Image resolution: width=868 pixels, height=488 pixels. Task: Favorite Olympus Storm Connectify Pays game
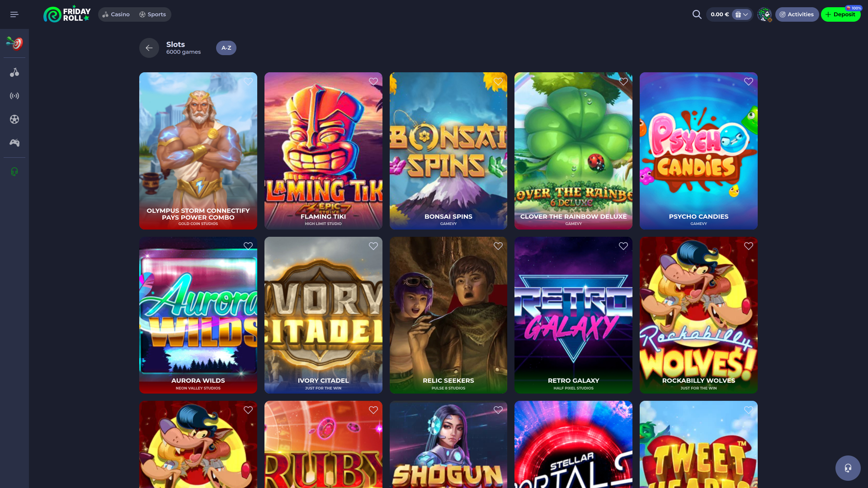click(248, 82)
